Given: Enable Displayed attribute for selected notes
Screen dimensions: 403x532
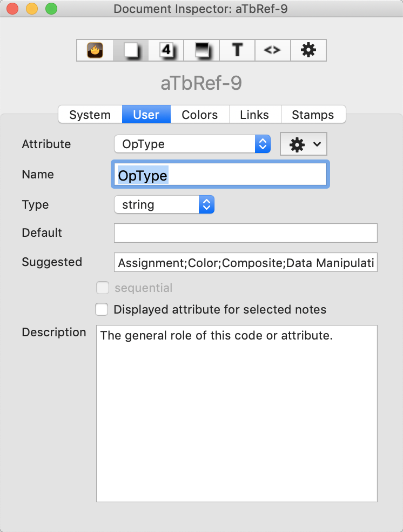Looking at the screenshot, I should point(102,309).
